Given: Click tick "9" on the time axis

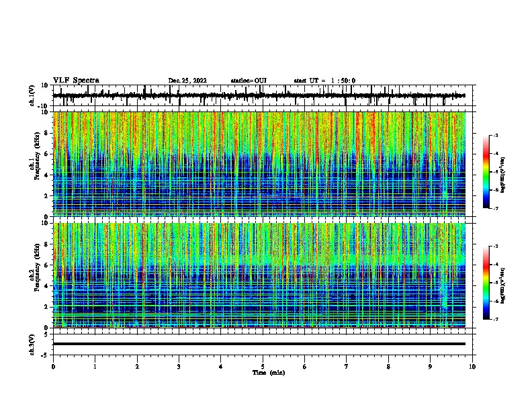Looking at the screenshot, I should point(430,367).
